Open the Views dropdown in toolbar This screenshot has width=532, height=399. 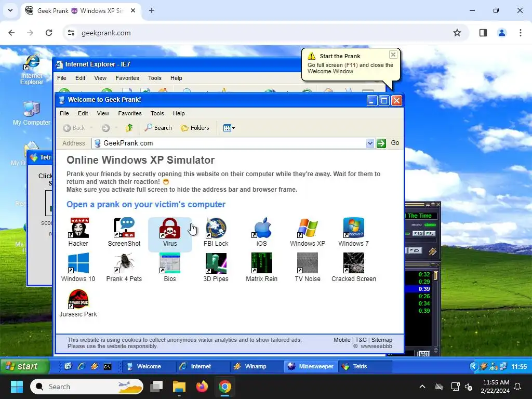(x=229, y=128)
